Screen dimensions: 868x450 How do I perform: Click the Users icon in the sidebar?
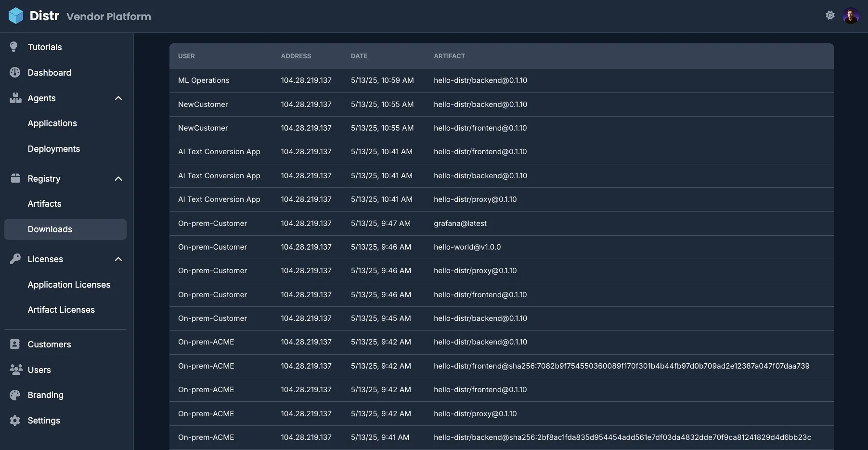point(15,370)
